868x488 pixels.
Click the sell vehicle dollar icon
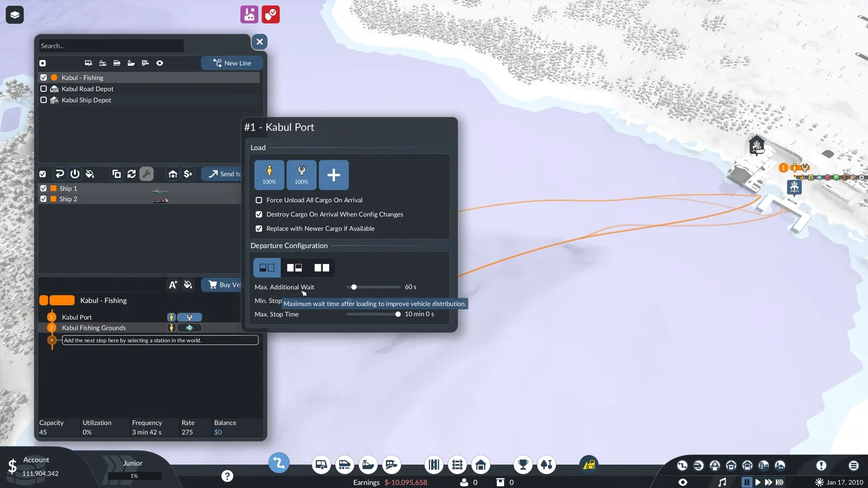click(188, 174)
